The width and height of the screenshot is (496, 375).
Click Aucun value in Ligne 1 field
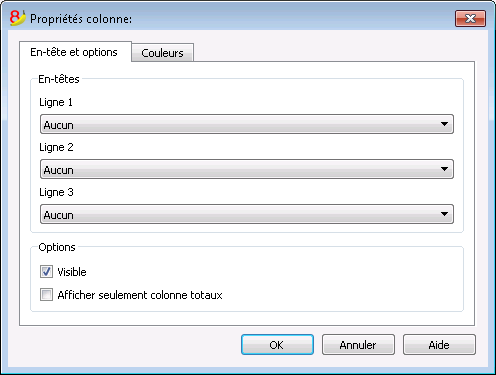[58, 125]
